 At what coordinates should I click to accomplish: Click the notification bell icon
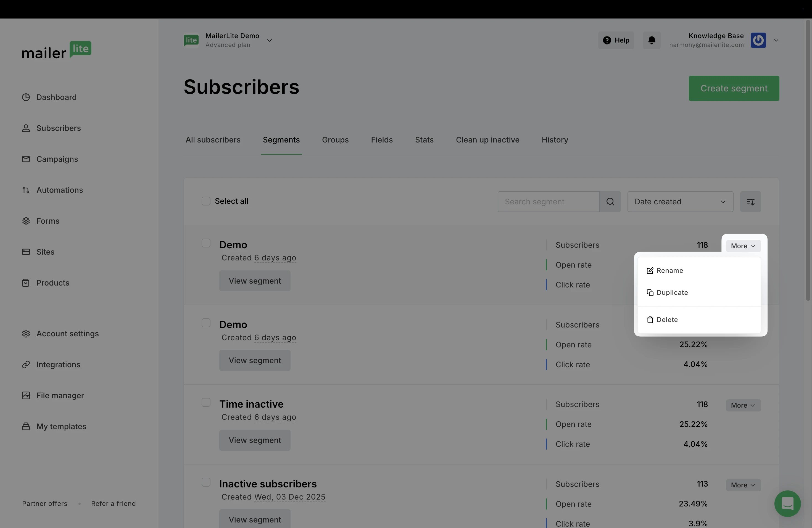coord(652,40)
